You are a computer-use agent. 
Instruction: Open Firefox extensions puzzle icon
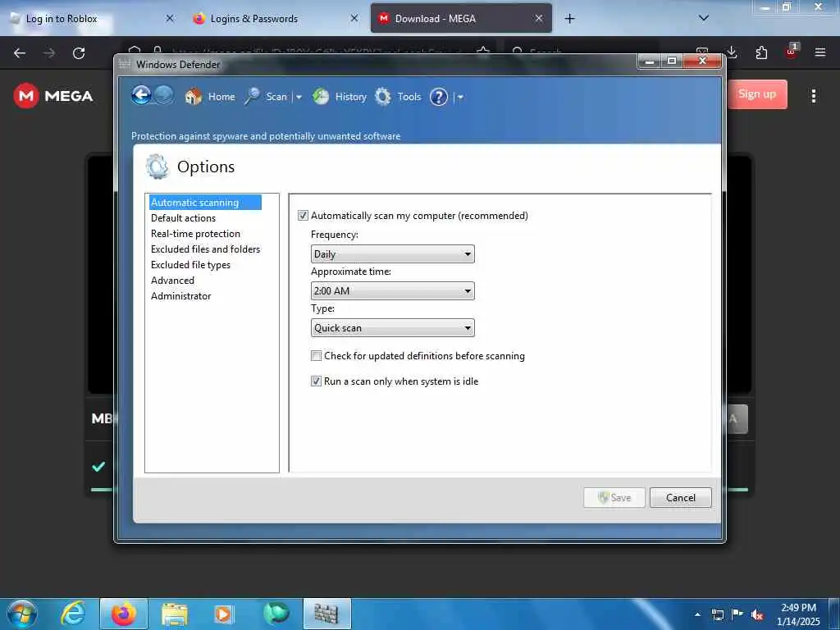tap(761, 52)
